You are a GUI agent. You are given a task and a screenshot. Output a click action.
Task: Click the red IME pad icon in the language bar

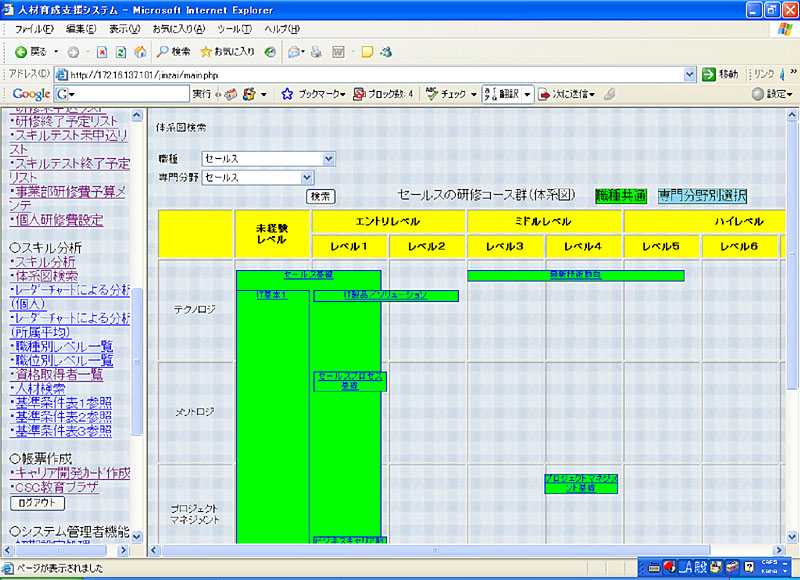(x=670, y=567)
